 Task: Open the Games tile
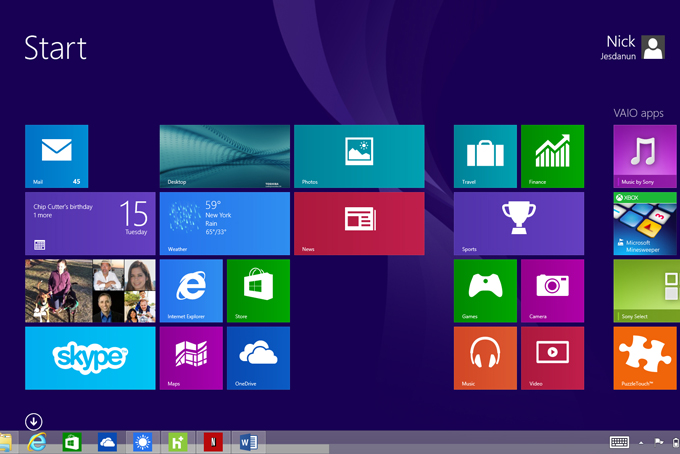(485, 291)
